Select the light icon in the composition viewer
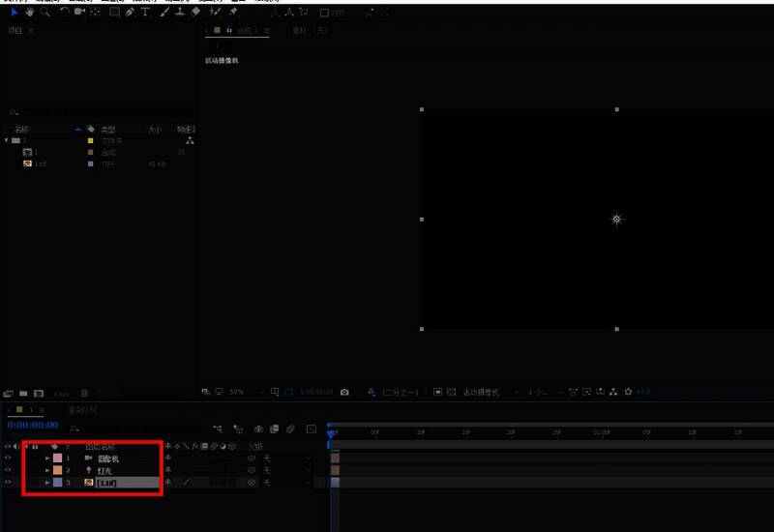 [x=616, y=219]
